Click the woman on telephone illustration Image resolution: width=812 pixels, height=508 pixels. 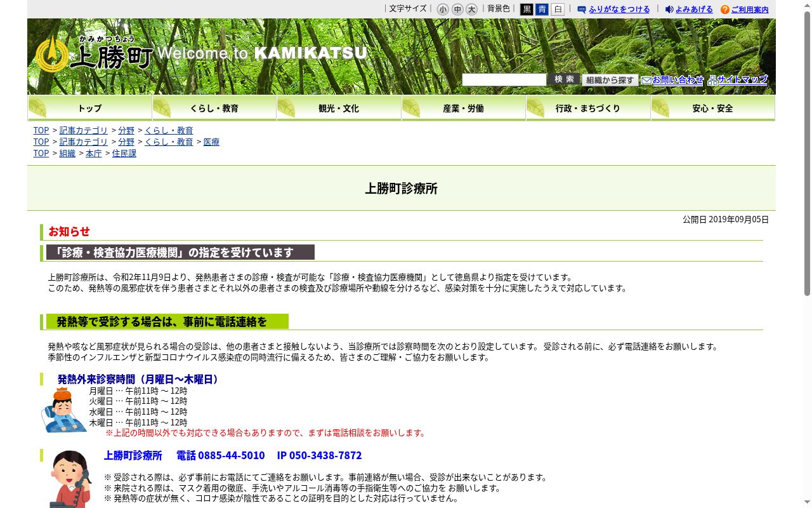[70, 479]
